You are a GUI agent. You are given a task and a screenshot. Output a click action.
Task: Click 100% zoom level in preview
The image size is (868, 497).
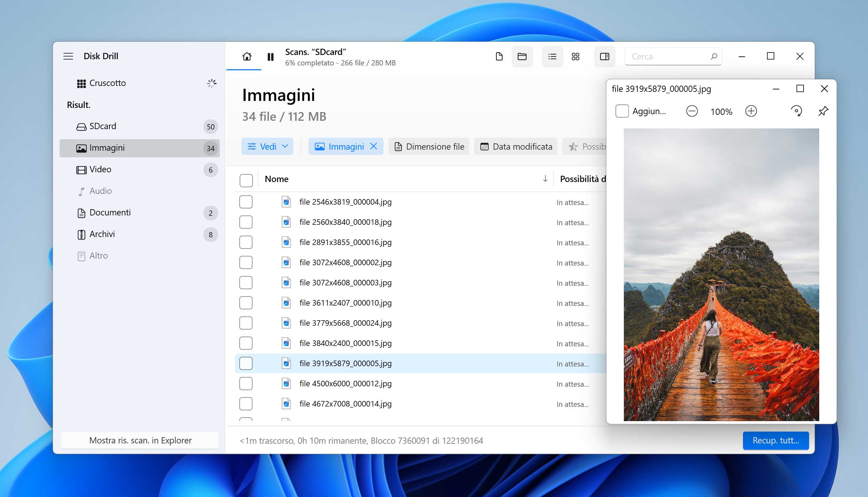click(721, 112)
